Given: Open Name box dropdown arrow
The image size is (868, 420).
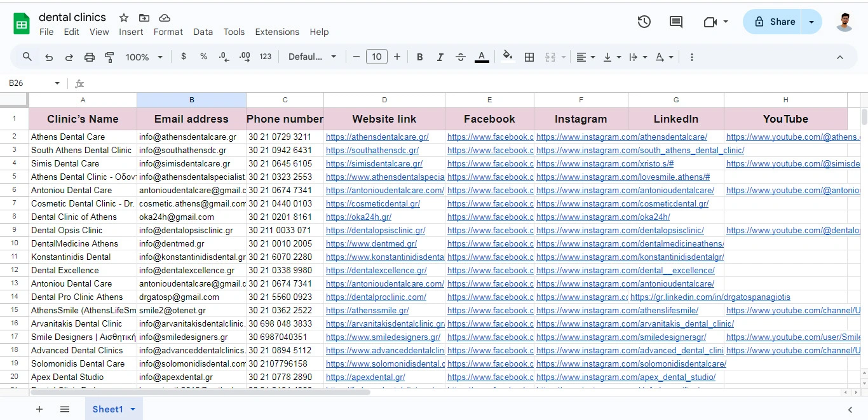Looking at the screenshot, I should 57,83.
